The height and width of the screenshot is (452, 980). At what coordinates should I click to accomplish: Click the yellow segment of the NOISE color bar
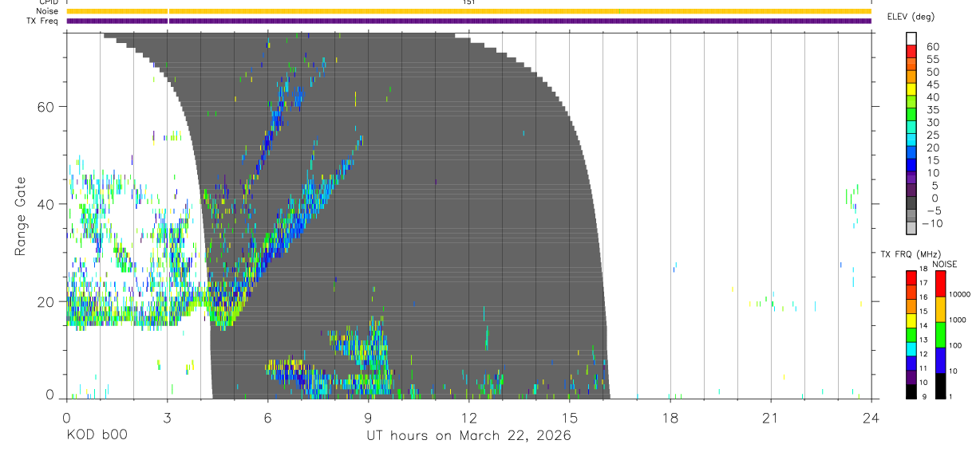pyautogui.click(x=940, y=309)
